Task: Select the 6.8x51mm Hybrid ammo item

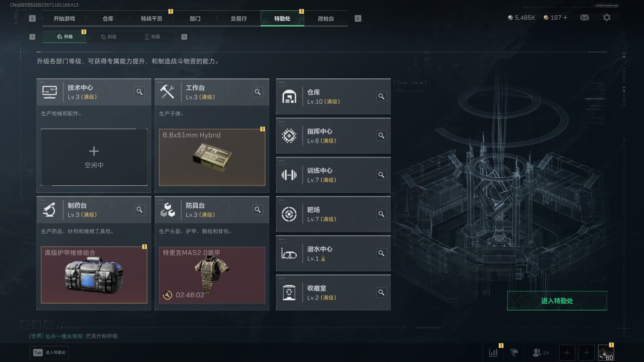Action: point(212,157)
